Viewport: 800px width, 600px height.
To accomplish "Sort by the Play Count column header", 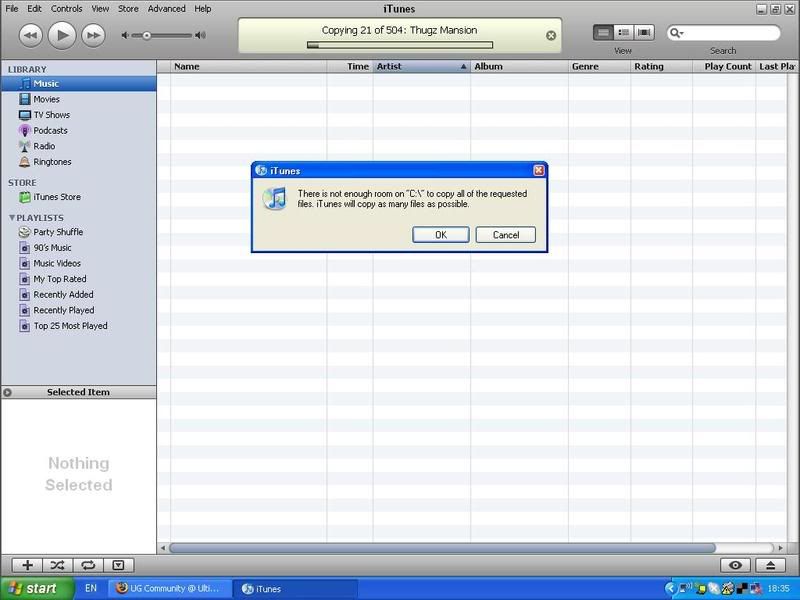I will (724, 66).
